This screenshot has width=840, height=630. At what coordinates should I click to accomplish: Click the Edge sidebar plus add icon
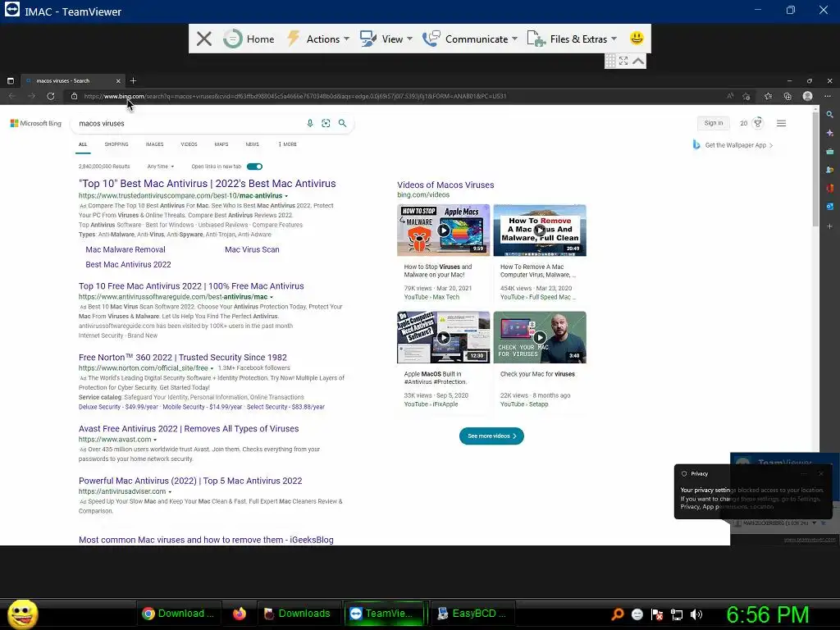(829, 226)
